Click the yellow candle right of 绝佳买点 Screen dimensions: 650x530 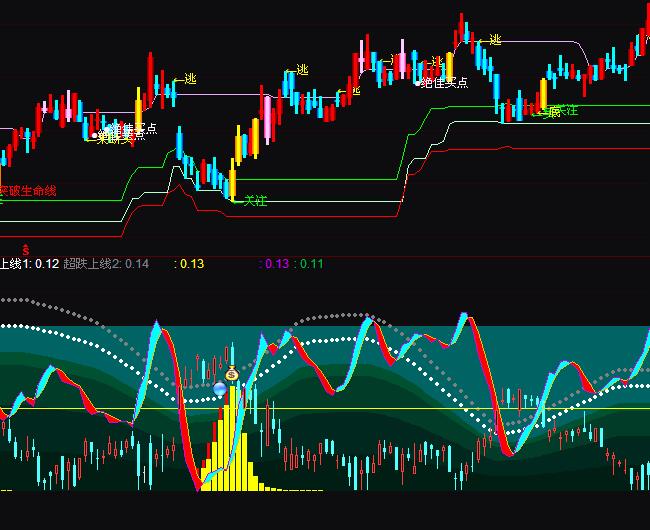click(x=449, y=62)
